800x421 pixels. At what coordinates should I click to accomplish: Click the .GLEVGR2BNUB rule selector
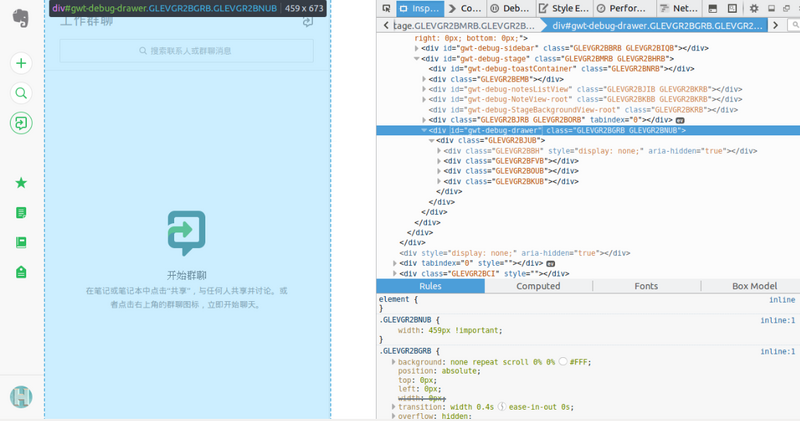point(405,320)
